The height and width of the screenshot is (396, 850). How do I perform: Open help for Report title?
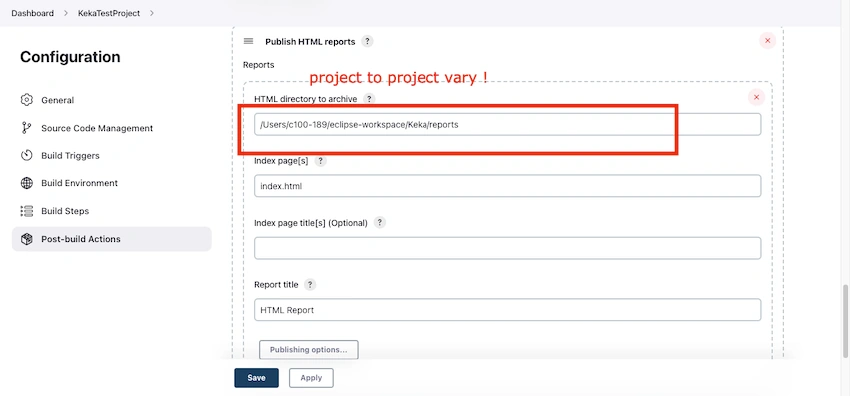[310, 284]
